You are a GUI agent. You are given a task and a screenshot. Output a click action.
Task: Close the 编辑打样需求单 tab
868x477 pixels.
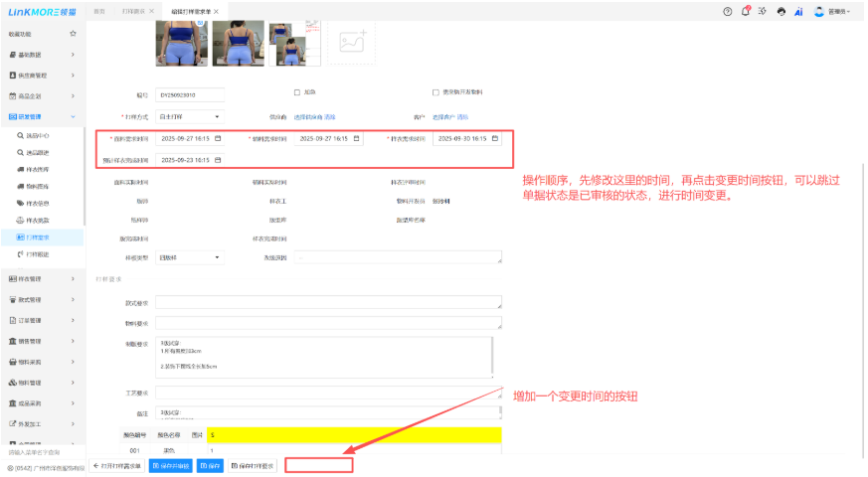tap(216, 11)
